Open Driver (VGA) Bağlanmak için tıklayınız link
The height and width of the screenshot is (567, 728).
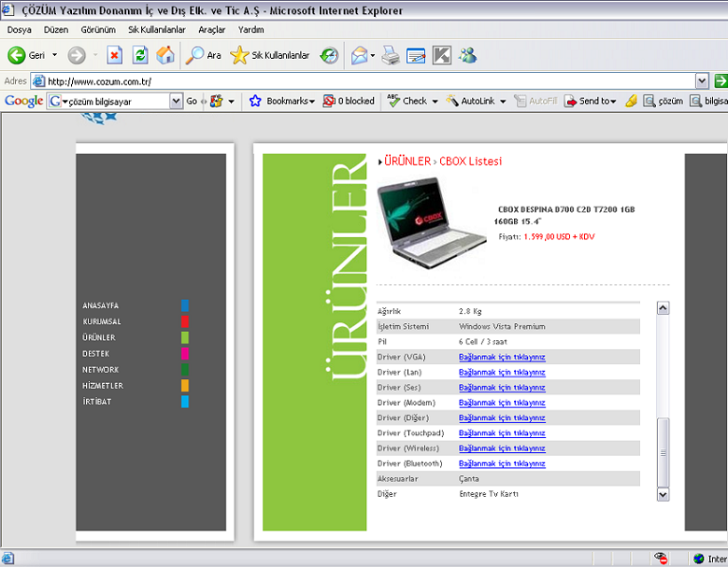tap(502, 357)
